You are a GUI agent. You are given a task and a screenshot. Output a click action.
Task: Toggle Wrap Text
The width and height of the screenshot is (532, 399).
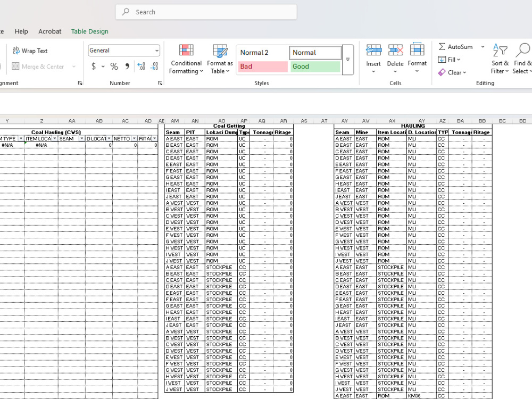point(30,51)
